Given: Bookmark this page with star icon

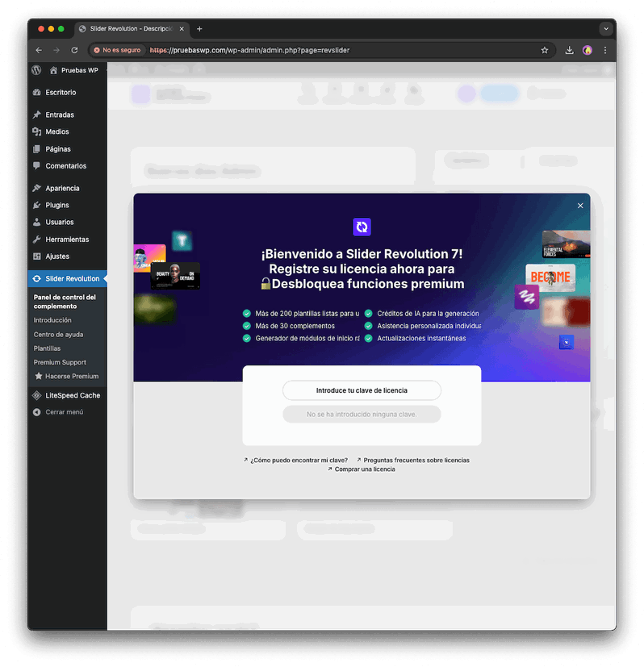Looking at the screenshot, I should point(545,50).
